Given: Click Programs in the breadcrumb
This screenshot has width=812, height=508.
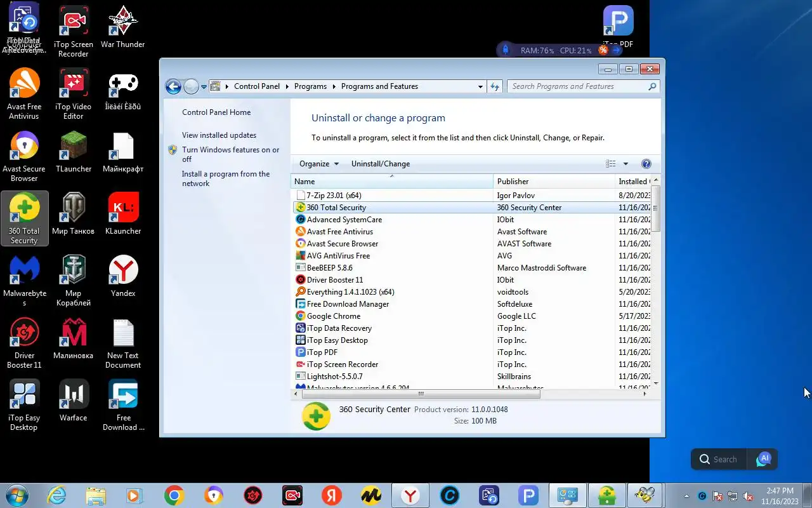Looking at the screenshot, I should click(310, 86).
